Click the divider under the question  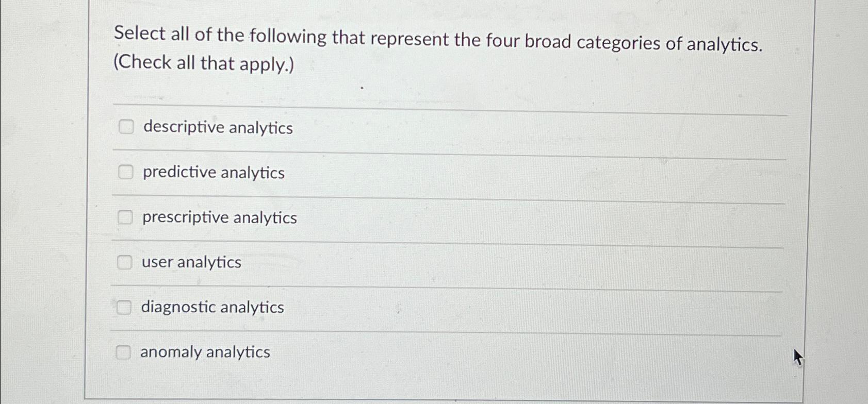pyautogui.click(x=449, y=107)
